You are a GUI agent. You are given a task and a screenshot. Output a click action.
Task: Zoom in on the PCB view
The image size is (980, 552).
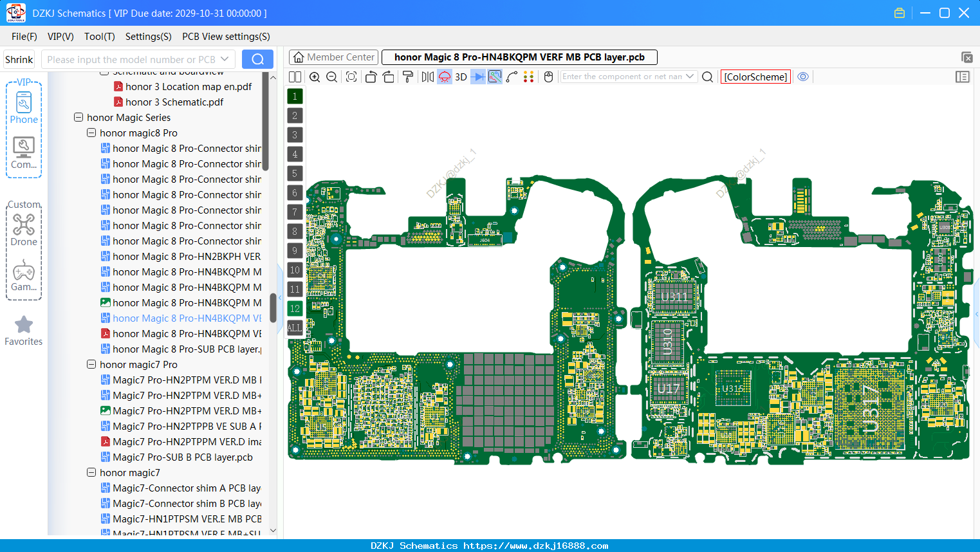click(x=315, y=77)
